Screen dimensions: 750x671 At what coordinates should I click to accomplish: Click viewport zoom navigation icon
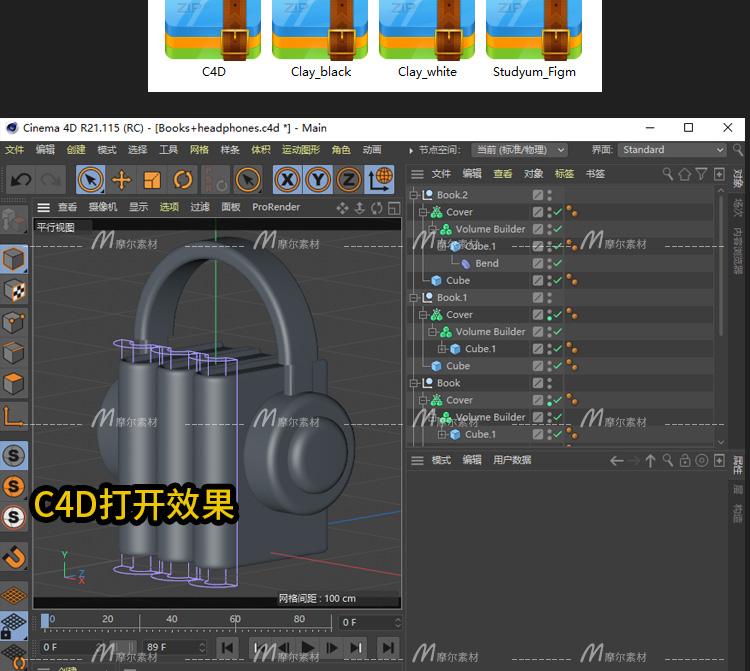pyautogui.click(x=360, y=208)
